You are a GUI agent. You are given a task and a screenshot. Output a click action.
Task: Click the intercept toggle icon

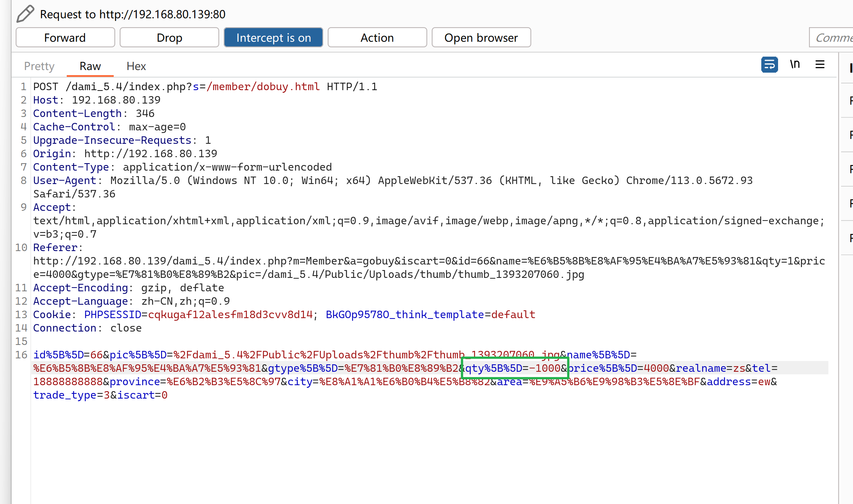click(273, 37)
